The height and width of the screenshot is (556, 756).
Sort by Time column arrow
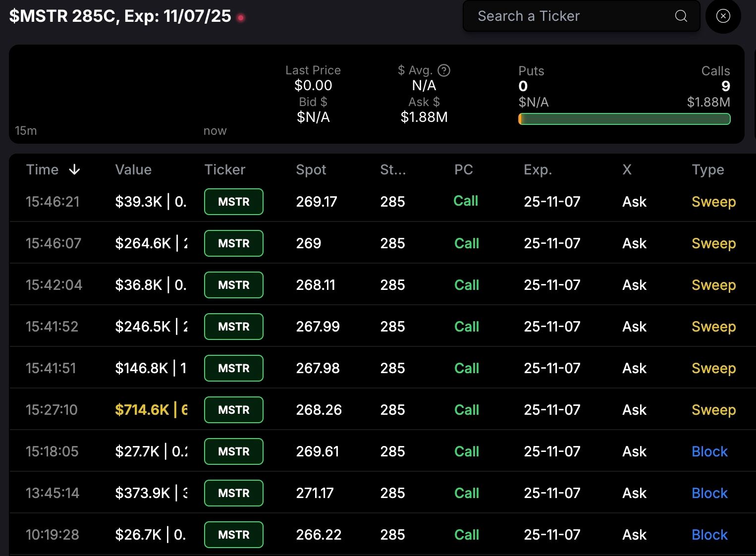tap(74, 170)
